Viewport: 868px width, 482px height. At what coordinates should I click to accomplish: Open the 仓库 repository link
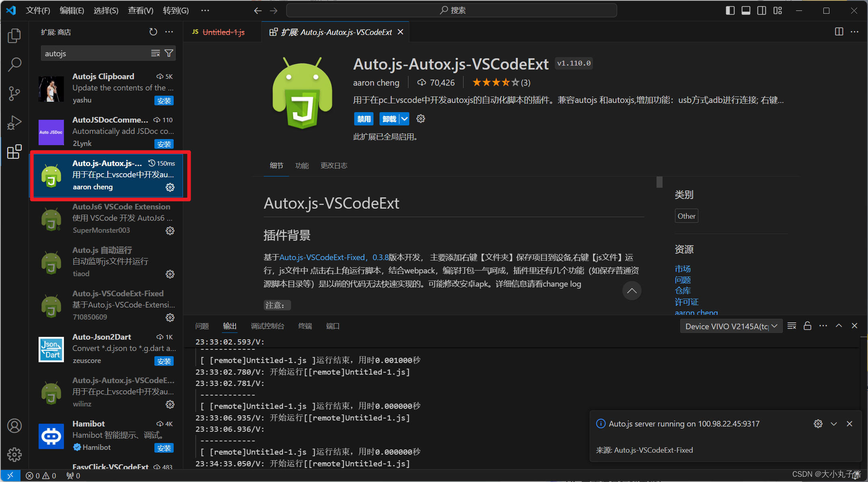[682, 290]
